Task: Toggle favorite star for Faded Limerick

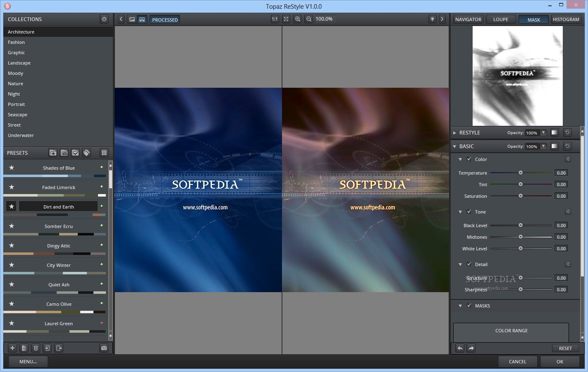Action: pos(12,187)
